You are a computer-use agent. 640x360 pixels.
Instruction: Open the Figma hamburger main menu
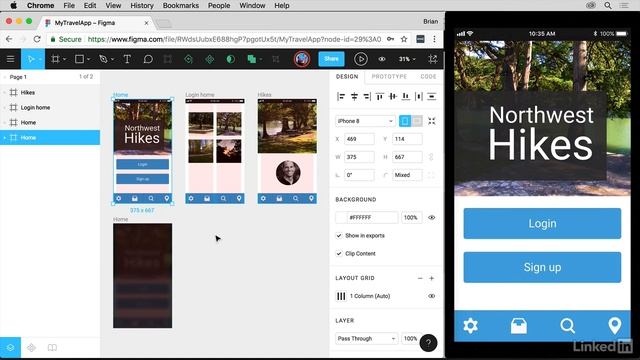click(x=10, y=59)
